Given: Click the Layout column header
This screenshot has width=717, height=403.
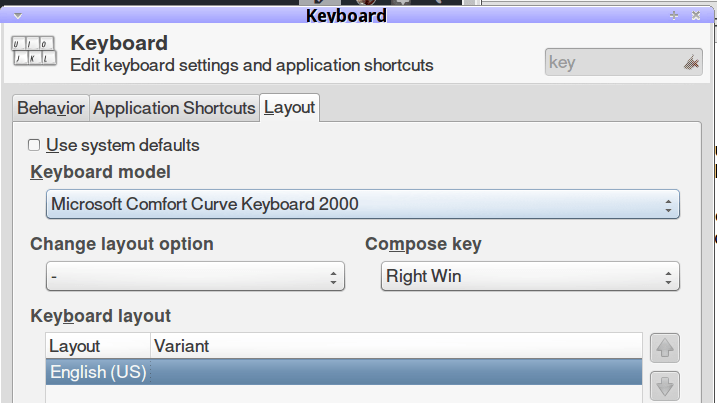Looking at the screenshot, I should (98, 346).
